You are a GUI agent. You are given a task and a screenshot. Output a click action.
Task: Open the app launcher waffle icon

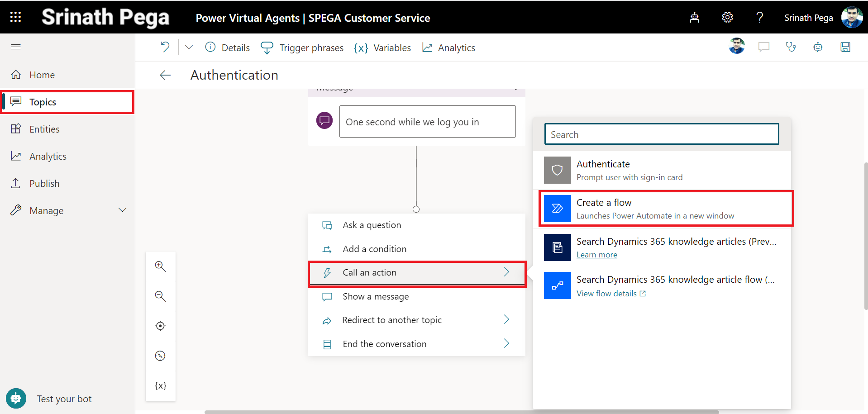[x=15, y=17]
